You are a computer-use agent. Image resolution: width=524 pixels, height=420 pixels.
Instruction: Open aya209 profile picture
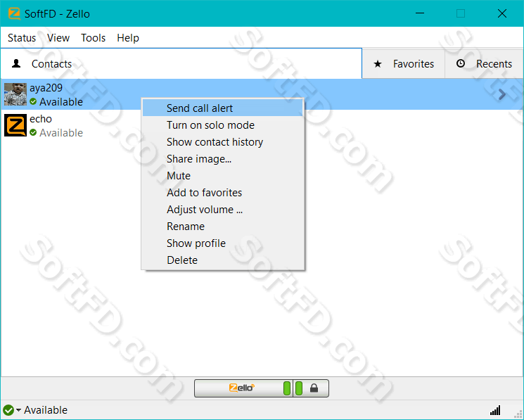tap(15, 94)
